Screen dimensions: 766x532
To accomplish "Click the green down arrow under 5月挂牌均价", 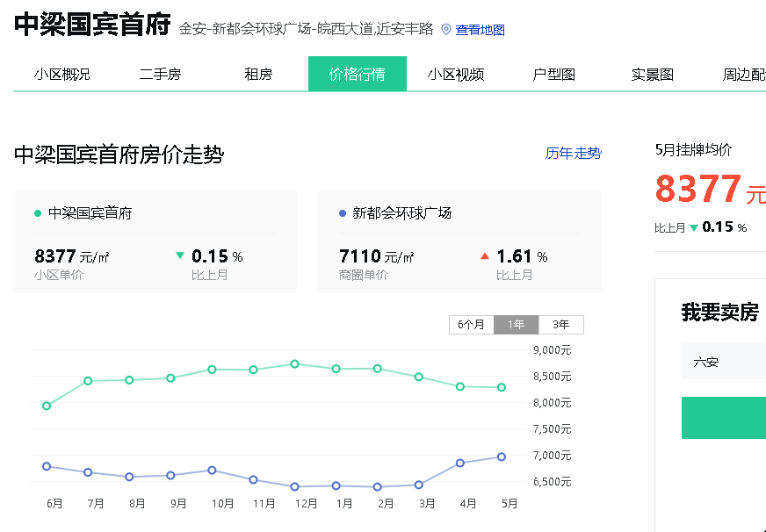I will pyautogui.click(x=694, y=227).
